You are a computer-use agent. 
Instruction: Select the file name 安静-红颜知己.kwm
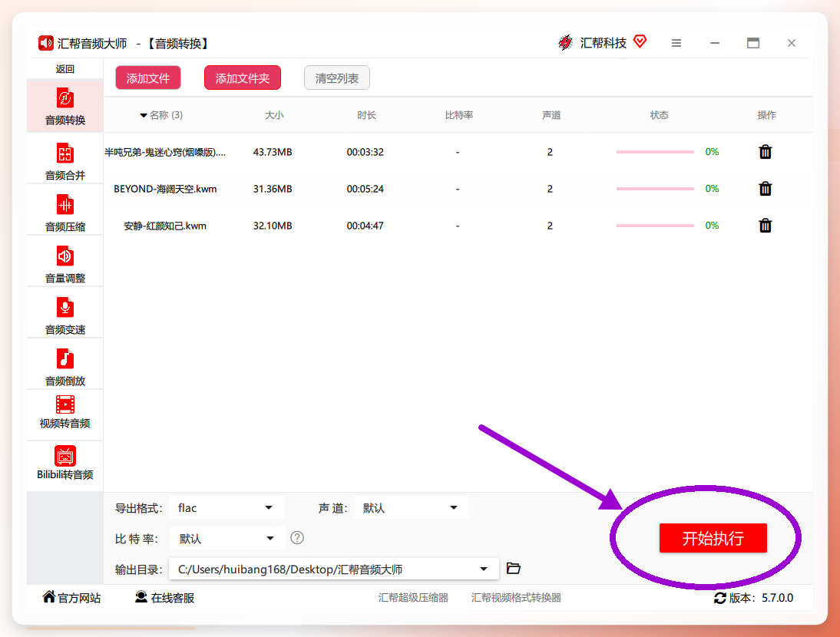point(165,226)
